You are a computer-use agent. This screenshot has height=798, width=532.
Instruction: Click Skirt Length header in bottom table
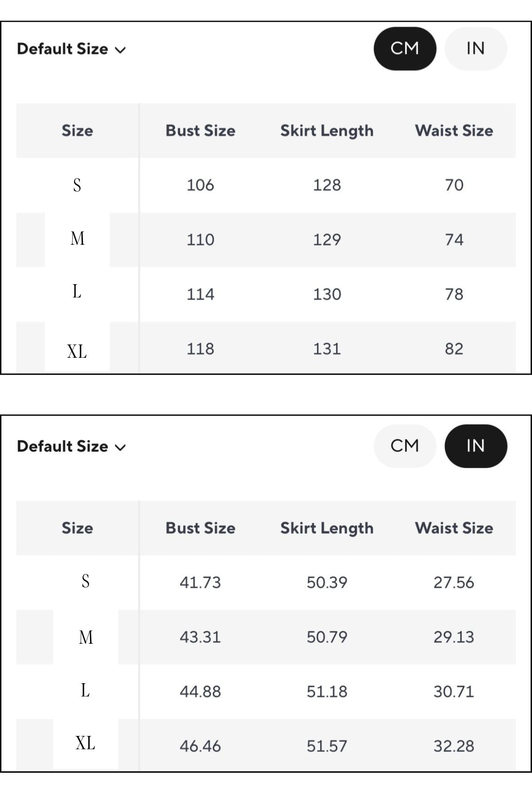click(327, 528)
